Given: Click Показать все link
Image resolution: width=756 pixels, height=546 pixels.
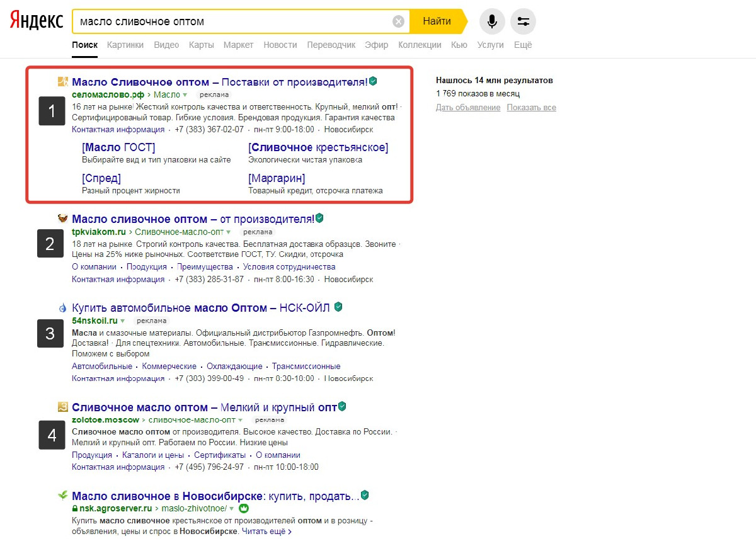Looking at the screenshot, I should coord(531,108).
